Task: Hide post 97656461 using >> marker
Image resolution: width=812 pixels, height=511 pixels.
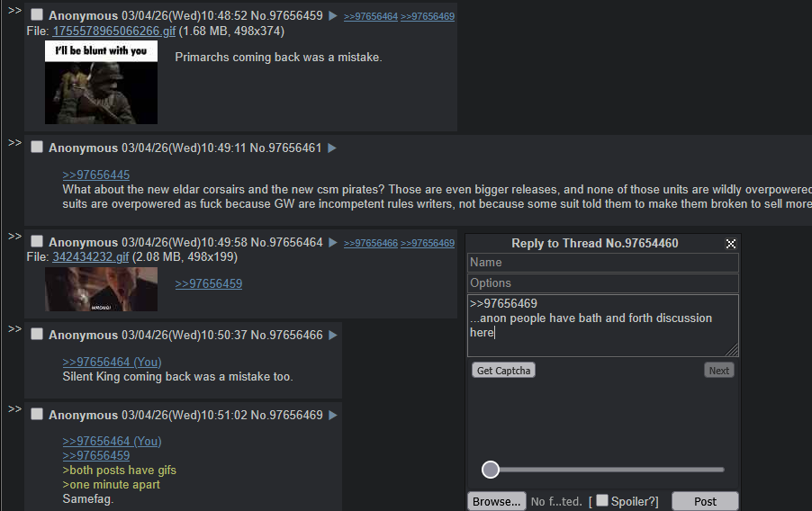Action: coord(14,142)
